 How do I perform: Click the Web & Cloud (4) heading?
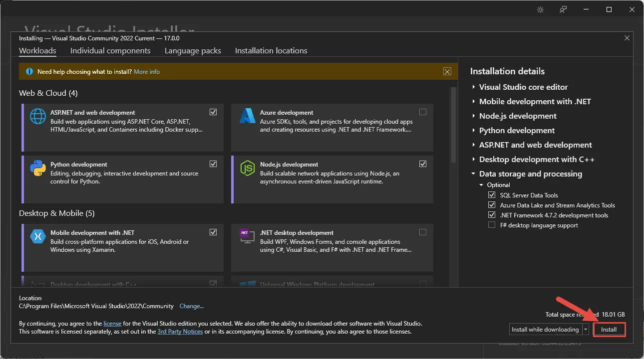click(48, 93)
